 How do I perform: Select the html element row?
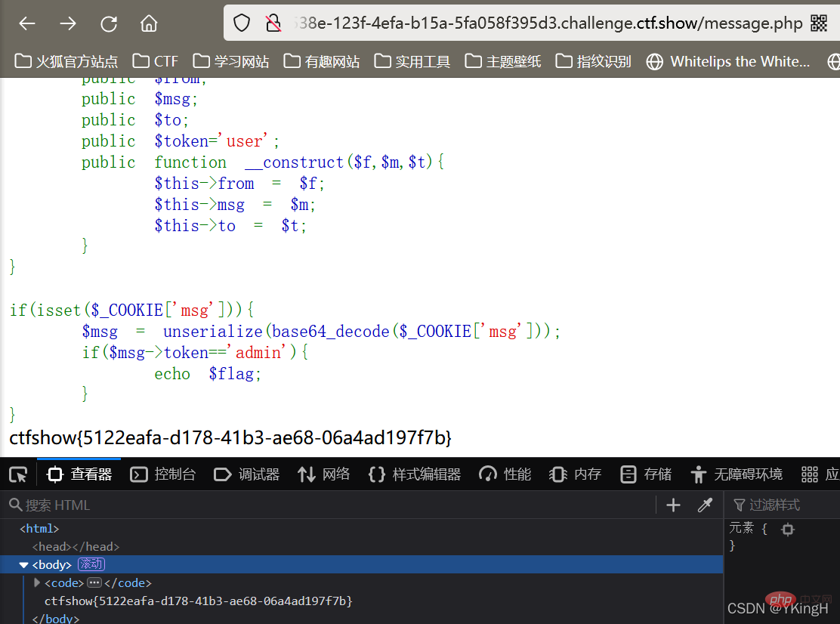[x=362, y=529]
